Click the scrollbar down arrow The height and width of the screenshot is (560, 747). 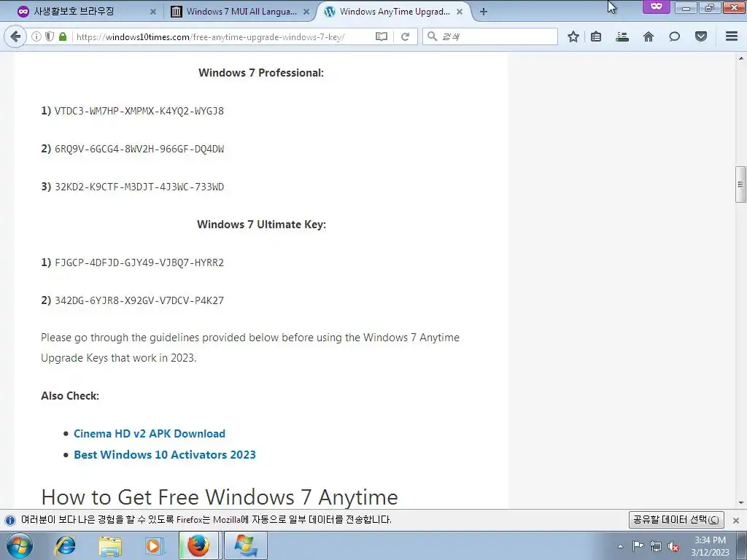741,503
